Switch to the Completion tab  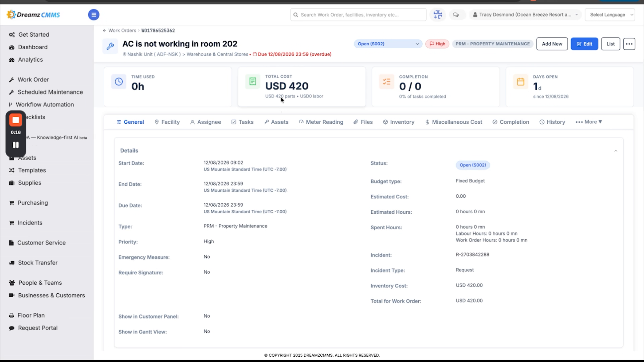(511, 122)
